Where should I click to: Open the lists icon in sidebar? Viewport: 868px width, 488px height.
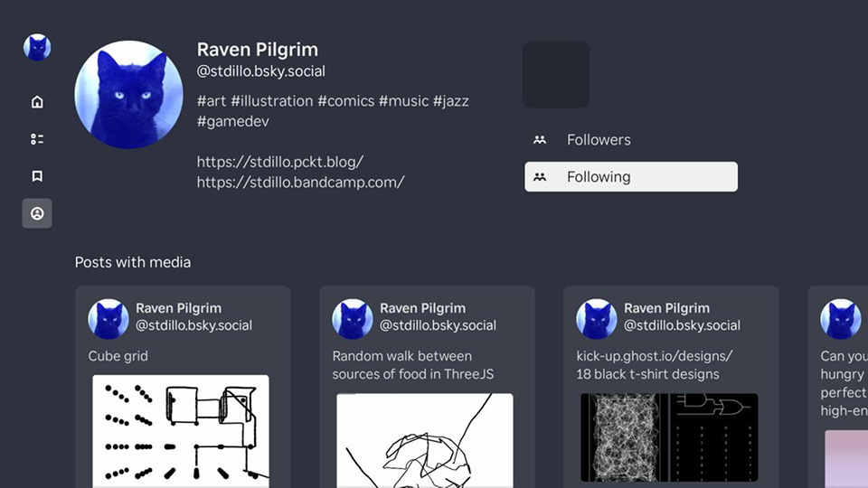point(37,139)
